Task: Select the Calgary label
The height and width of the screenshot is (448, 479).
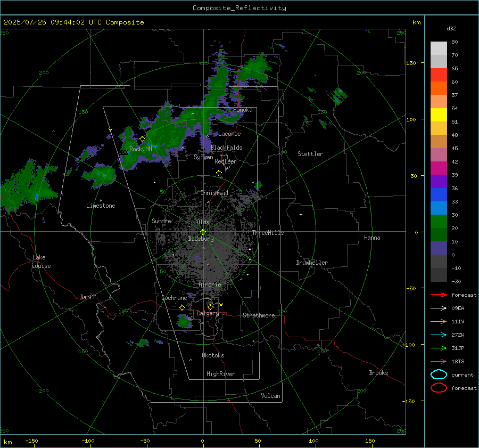Action: click(208, 313)
